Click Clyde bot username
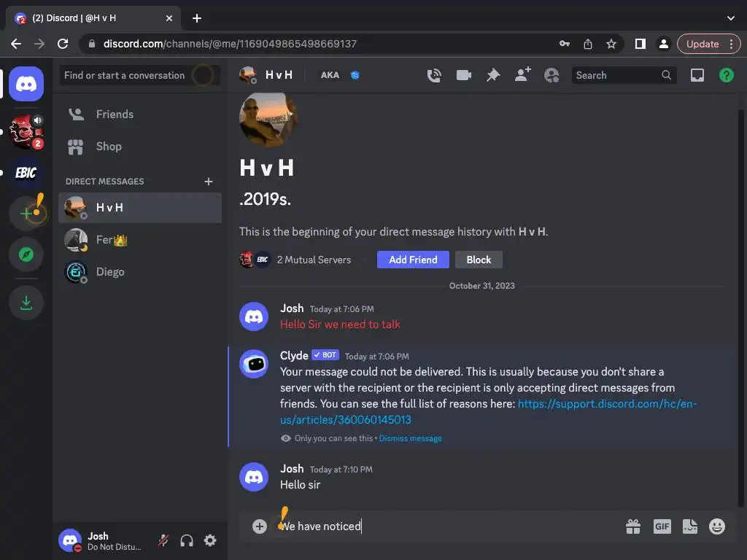Image resolution: width=747 pixels, height=560 pixels. coord(294,356)
